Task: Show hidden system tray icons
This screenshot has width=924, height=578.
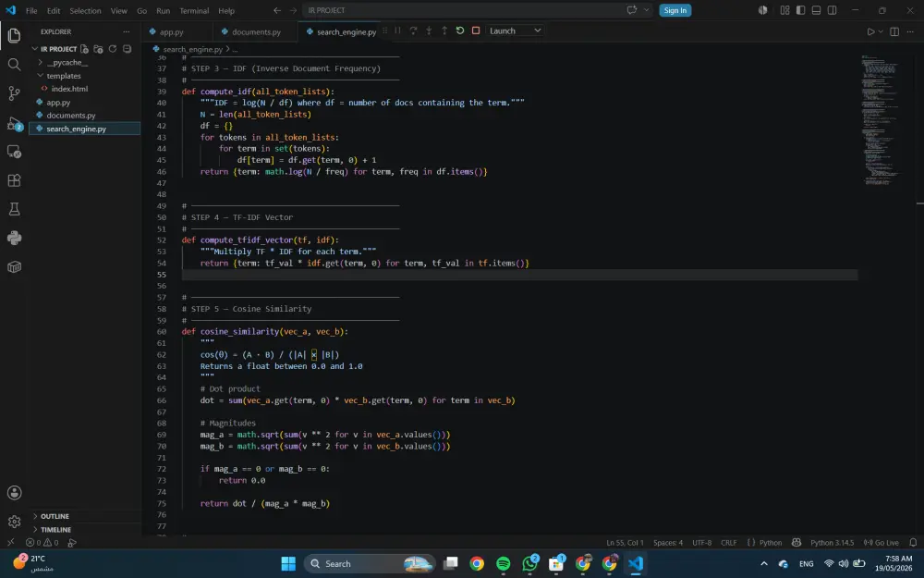Action: click(x=764, y=564)
